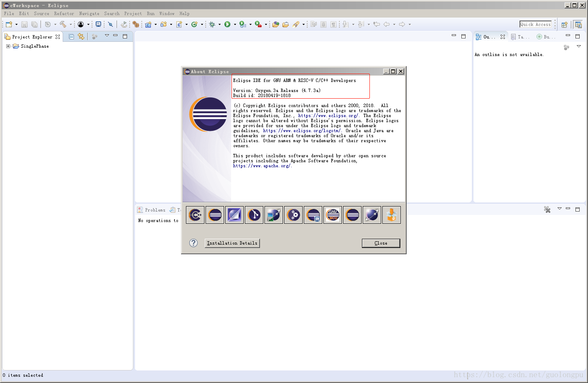Open the Help menu
Image resolution: width=588 pixels, height=383 pixels.
point(184,13)
